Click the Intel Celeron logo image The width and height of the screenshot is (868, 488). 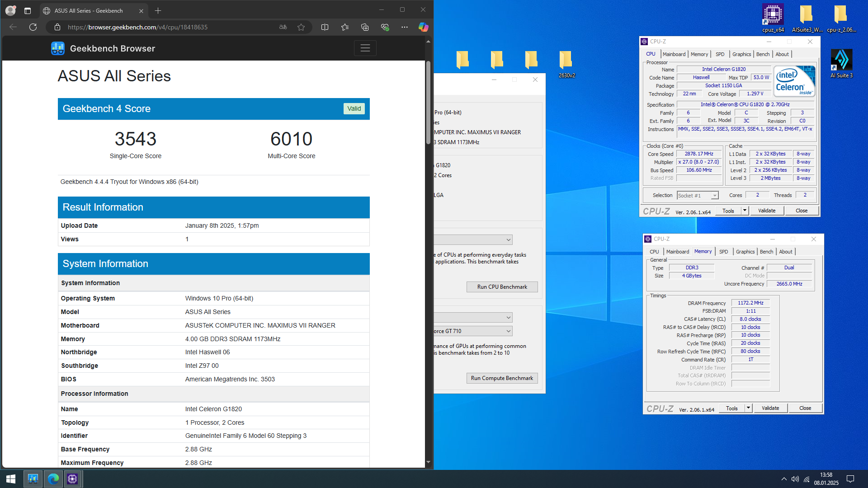(x=795, y=81)
